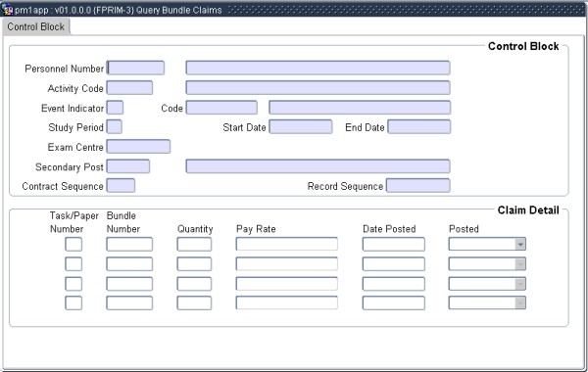Viewport: 588px width, 372px height.
Task: Open the Posted dropdown in first claim row
Action: [x=520, y=245]
